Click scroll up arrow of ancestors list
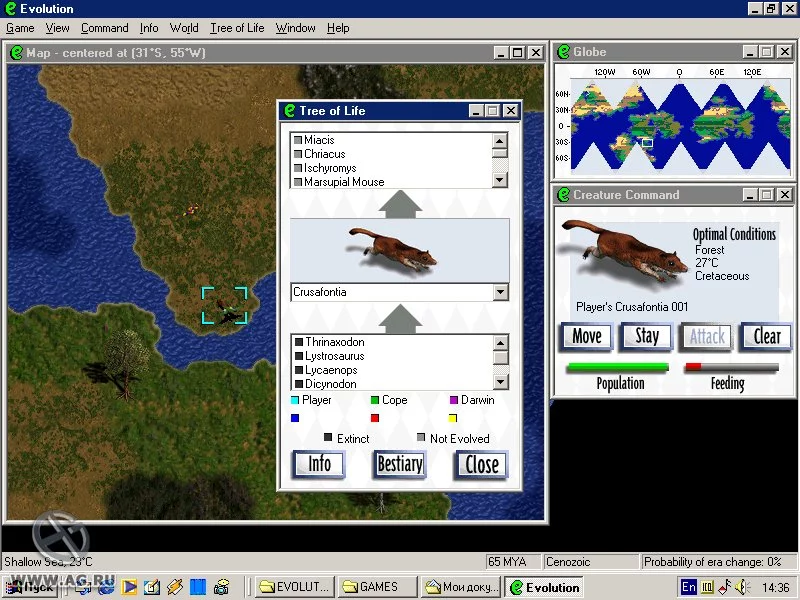Viewport: 800px width, 600px height. tap(501, 343)
